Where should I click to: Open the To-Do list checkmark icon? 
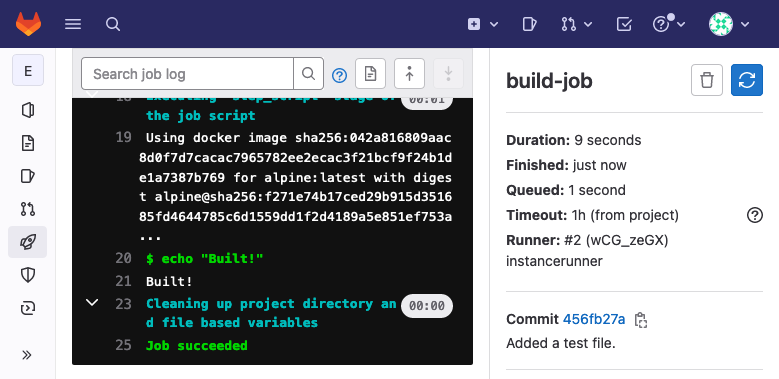[x=624, y=24]
